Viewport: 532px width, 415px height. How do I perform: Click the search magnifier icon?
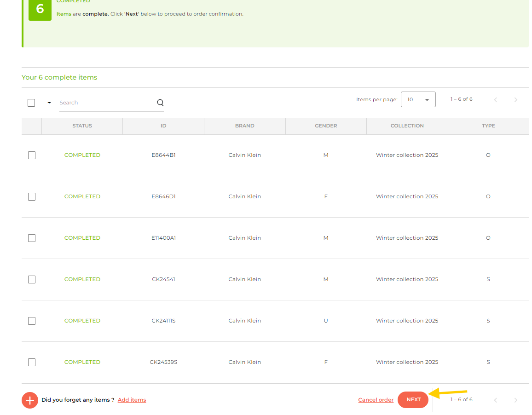point(160,103)
